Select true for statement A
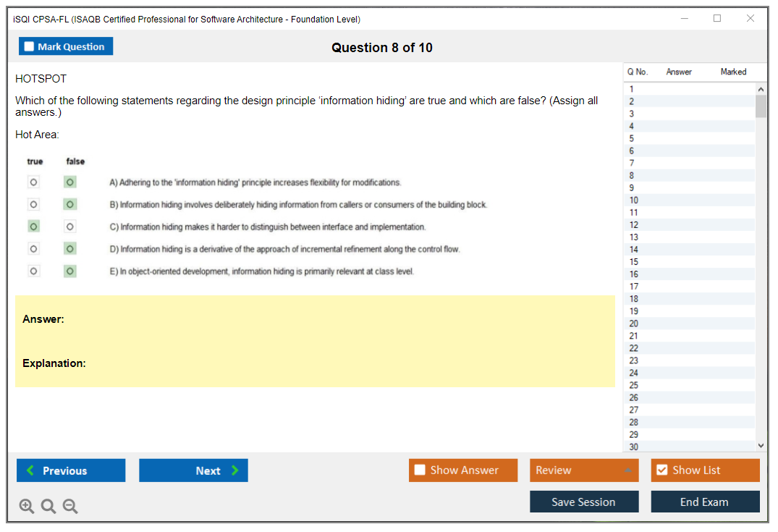This screenshot has height=532, width=778. pyautogui.click(x=34, y=182)
